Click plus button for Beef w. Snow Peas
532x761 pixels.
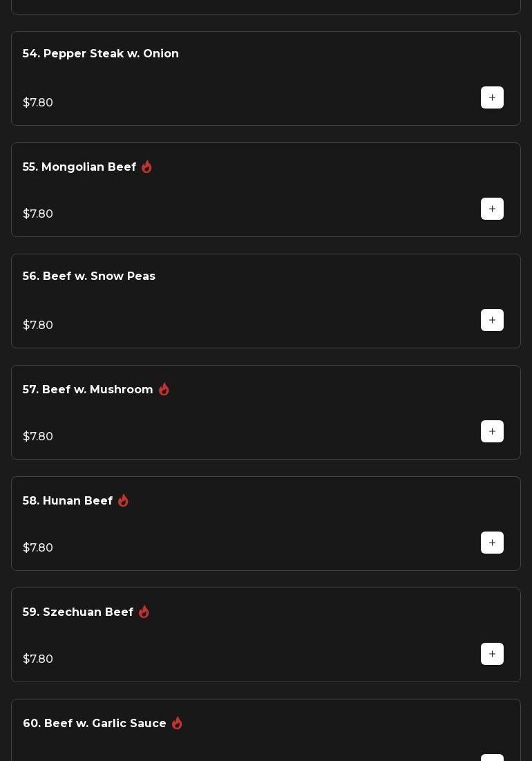click(492, 320)
